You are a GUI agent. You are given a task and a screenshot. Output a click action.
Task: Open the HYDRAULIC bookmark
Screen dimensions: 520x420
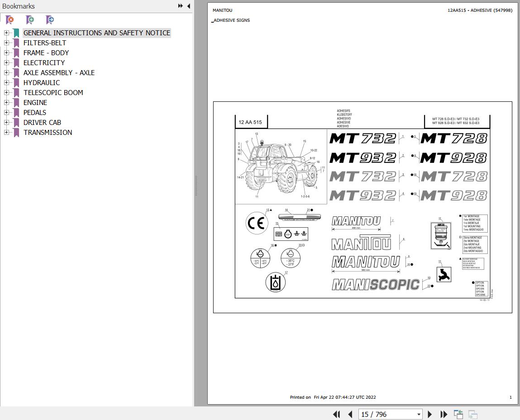(42, 83)
